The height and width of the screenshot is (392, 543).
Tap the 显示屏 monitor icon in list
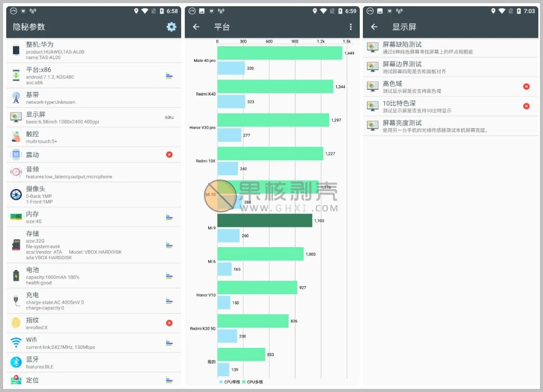16,117
